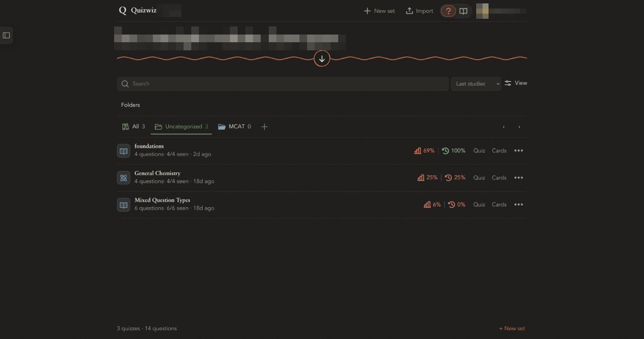
Task: Click the foundations book icon
Action: [x=124, y=151]
